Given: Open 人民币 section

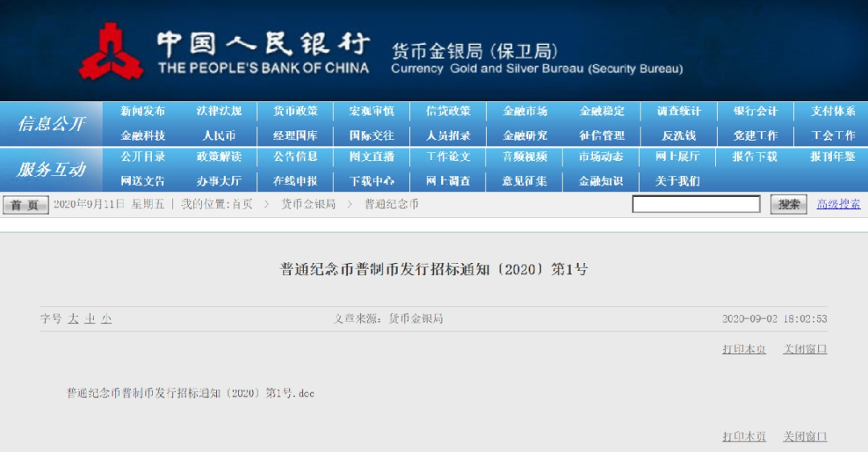Looking at the screenshot, I should 219,136.
